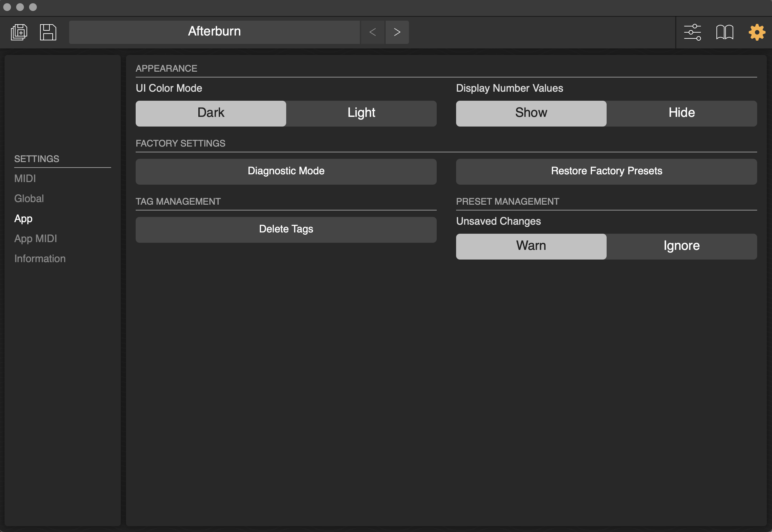Go to next preset arrow
This screenshot has width=772, height=532.
point(397,32)
